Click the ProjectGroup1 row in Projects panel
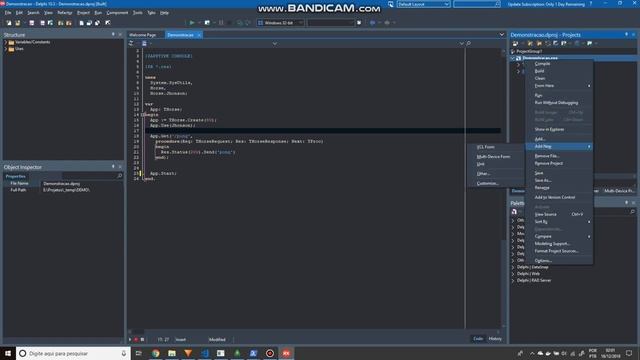 [573, 51]
